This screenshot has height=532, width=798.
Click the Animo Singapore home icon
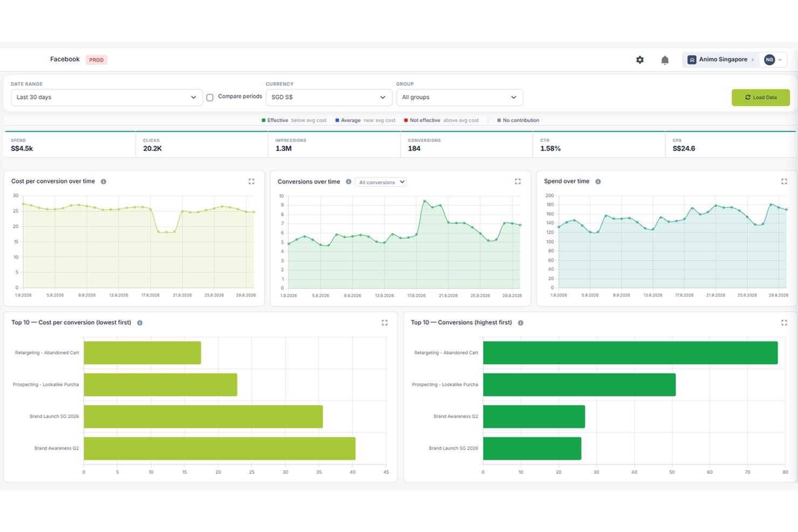tap(692, 60)
